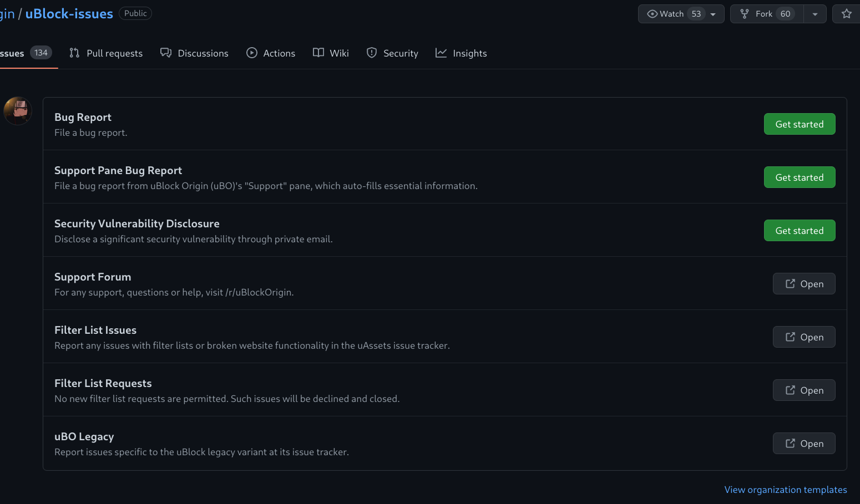Viewport: 860px width, 504px height.
Task: Click Get started for Bug Report
Action: [800, 124]
